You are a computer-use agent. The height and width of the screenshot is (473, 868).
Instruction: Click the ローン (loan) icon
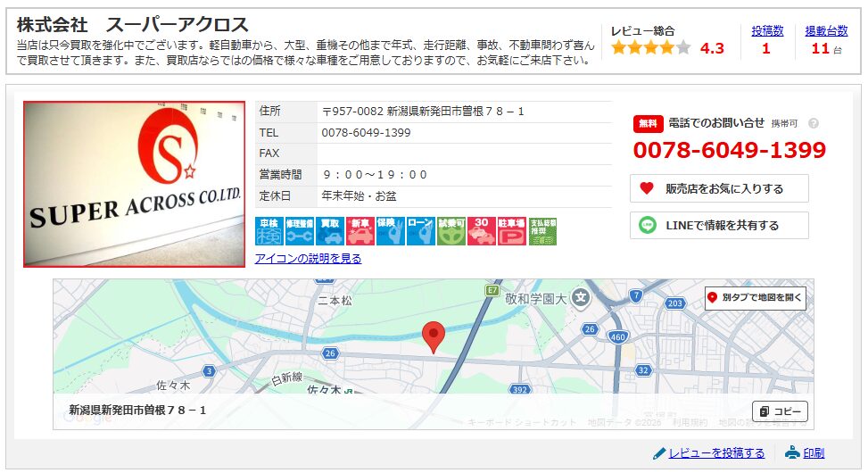pyautogui.click(x=420, y=231)
